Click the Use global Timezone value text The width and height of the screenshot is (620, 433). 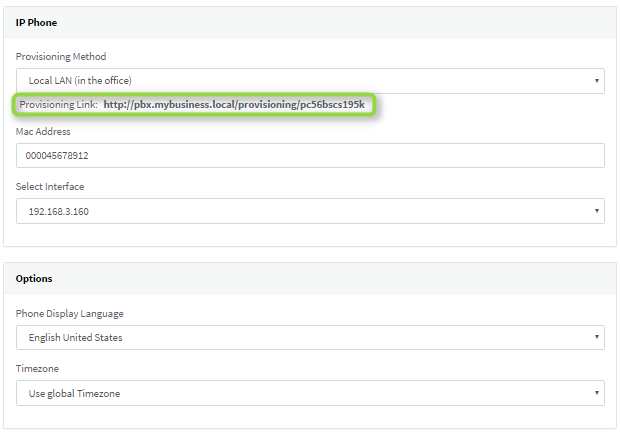coord(74,393)
